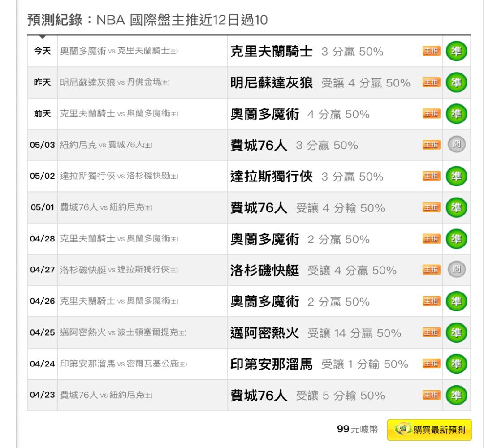The height and width of the screenshot is (448, 484).
Task: Select the 04/24 date cell
Action: coord(42,364)
